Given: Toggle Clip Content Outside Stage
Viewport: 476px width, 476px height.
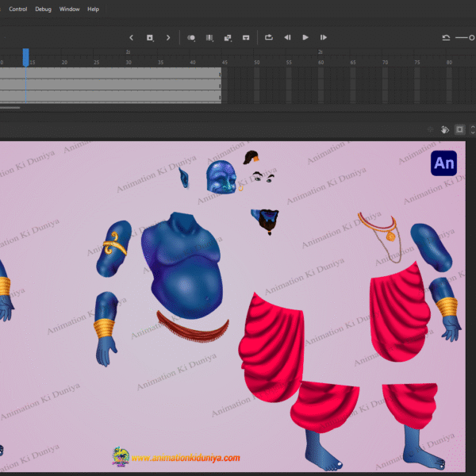Looking at the screenshot, I should pyautogui.click(x=459, y=129).
